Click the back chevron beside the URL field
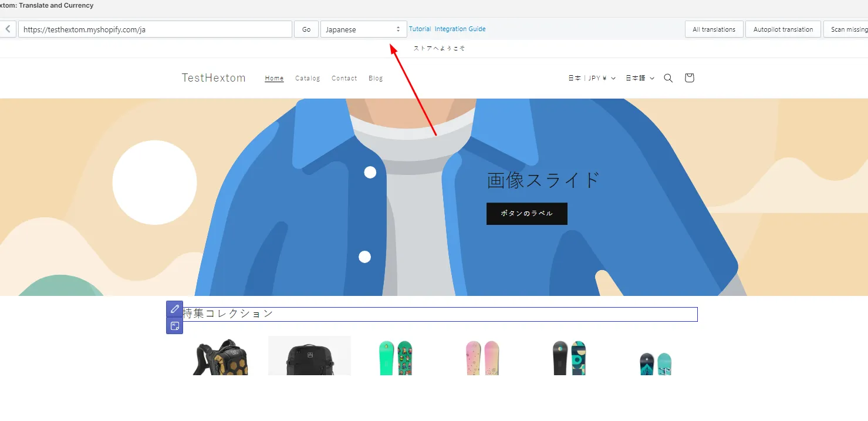868x421 pixels. (8, 29)
